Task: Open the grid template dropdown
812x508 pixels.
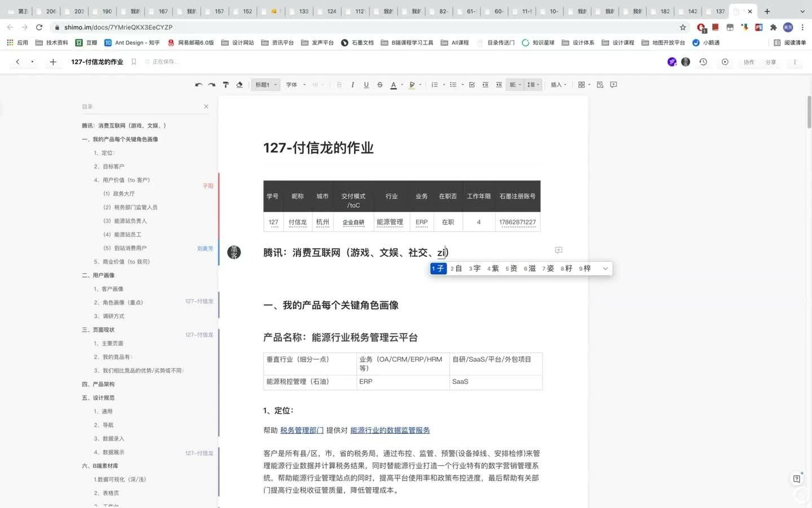Action: [x=584, y=85]
